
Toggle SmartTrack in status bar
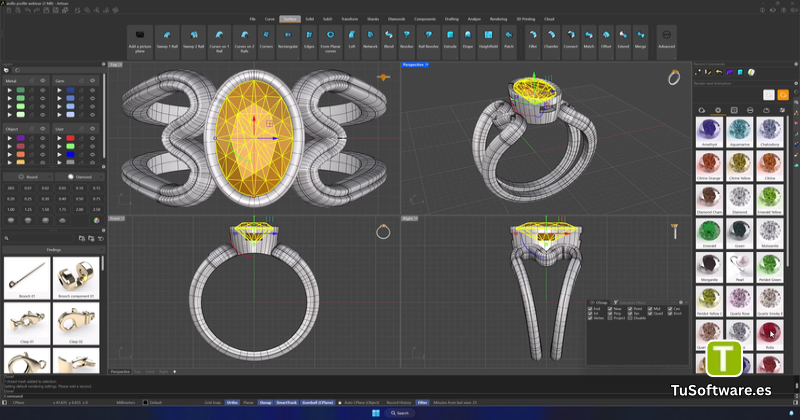[x=286, y=403]
